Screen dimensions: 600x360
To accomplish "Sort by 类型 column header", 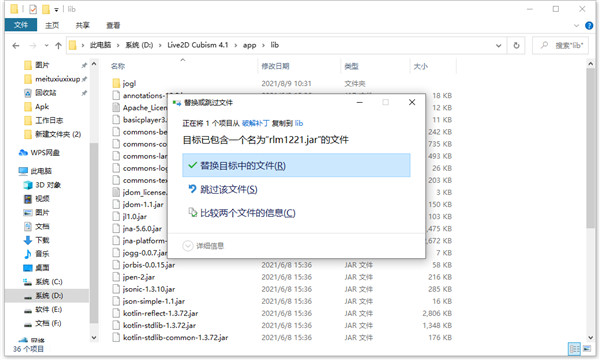I will (351, 66).
